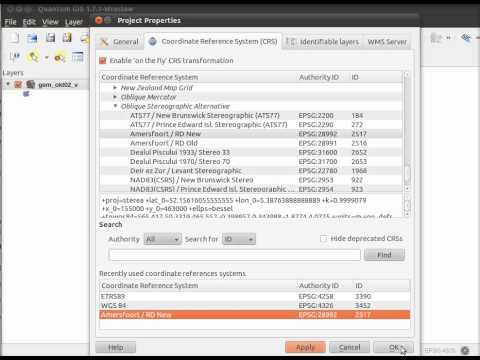Click the CRS list vertical scrollbar
This screenshot has width=480, height=360.
pyautogui.click(x=407, y=131)
